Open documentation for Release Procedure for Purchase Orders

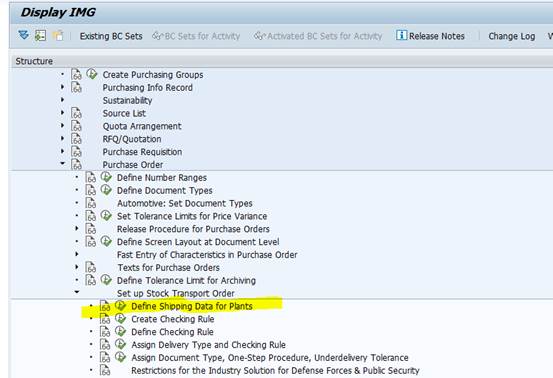pyautogui.click(x=91, y=229)
